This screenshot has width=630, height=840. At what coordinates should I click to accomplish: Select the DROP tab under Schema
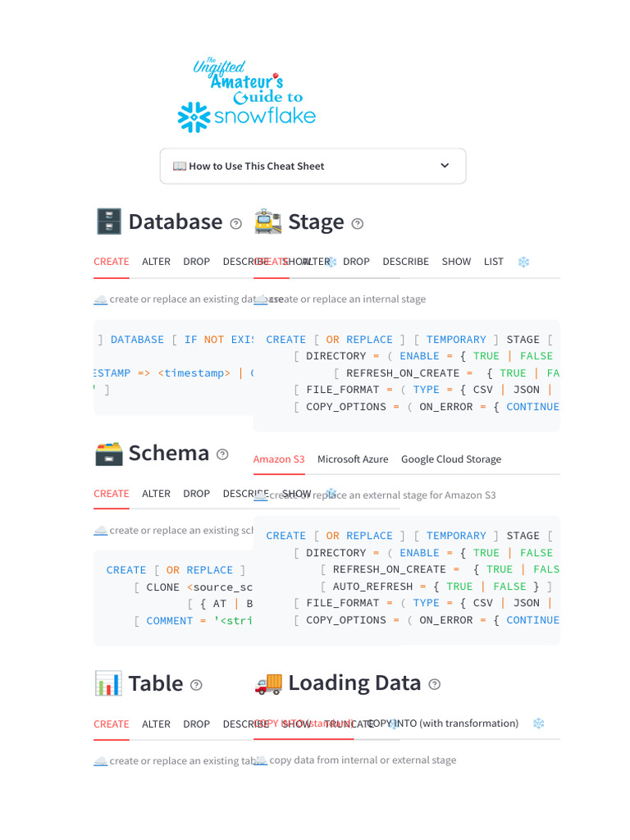pos(196,494)
